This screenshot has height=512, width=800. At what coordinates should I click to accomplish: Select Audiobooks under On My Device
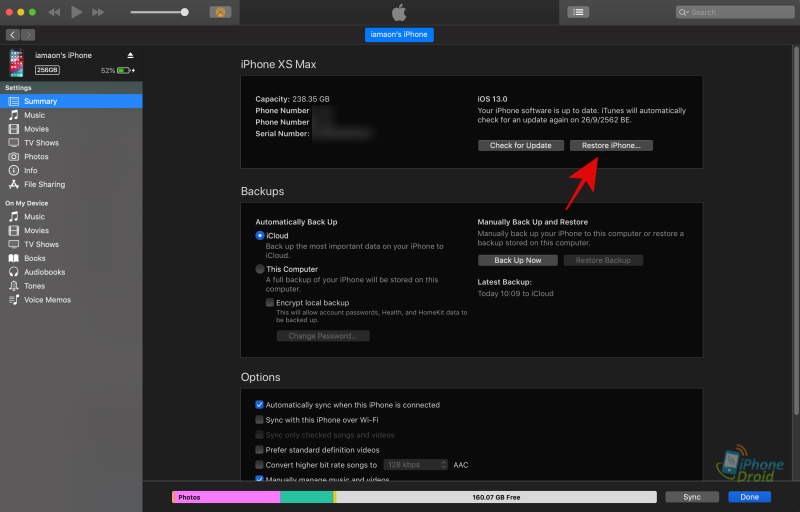point(44,272)
